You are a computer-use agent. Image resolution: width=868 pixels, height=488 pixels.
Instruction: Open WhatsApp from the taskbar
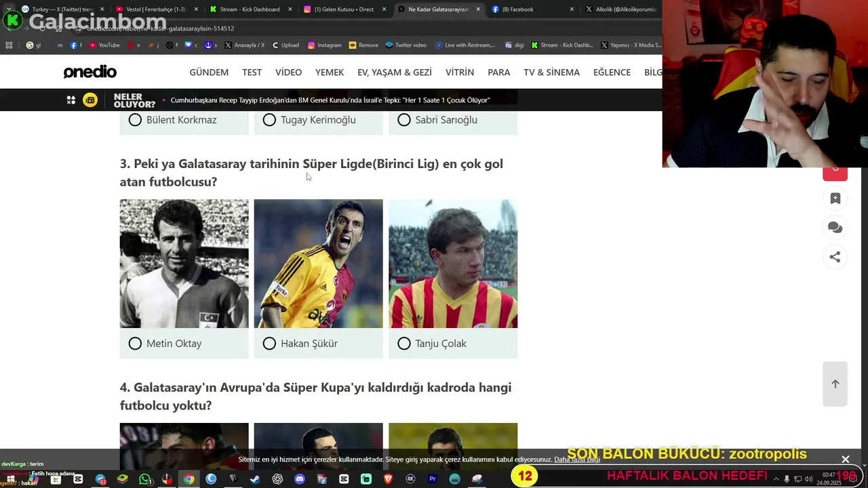144,479
